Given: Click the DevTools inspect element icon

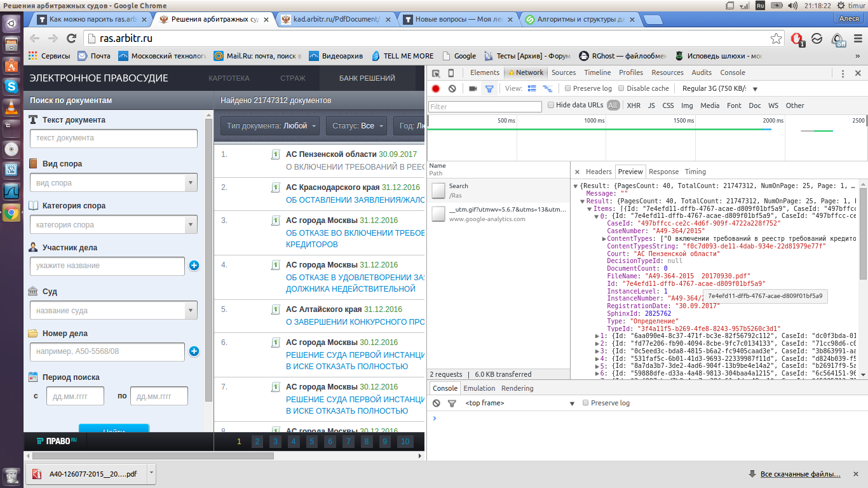Looking at the screenshot, I should [436, 72].
